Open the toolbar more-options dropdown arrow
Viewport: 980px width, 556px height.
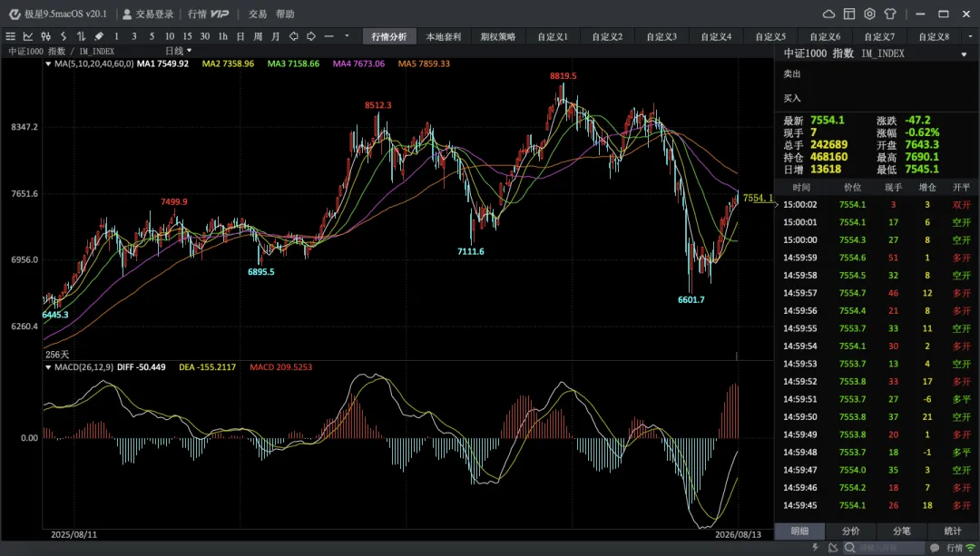click(x=347, y=36)
